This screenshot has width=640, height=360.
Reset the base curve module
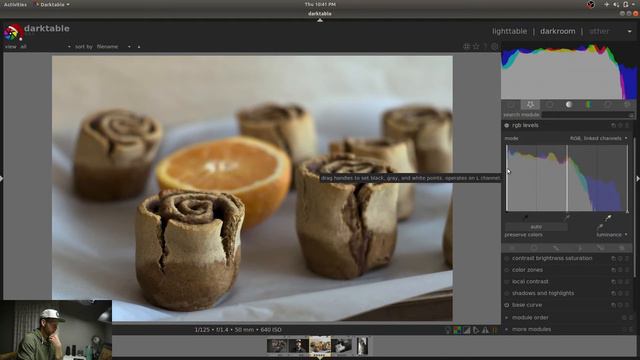(620, 305)
